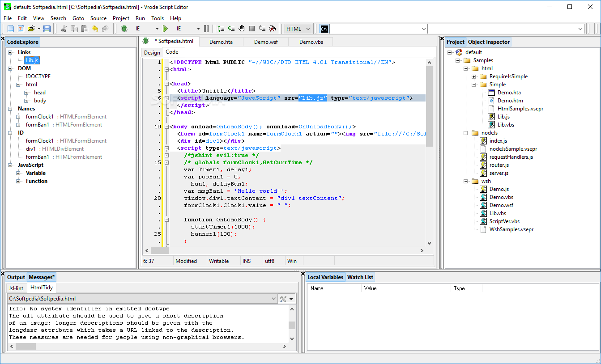Image resolution: width=601 pixels, height=364 pixels.
Task: Collapse the body code fold marker on line 10
Action: [166, 127]
